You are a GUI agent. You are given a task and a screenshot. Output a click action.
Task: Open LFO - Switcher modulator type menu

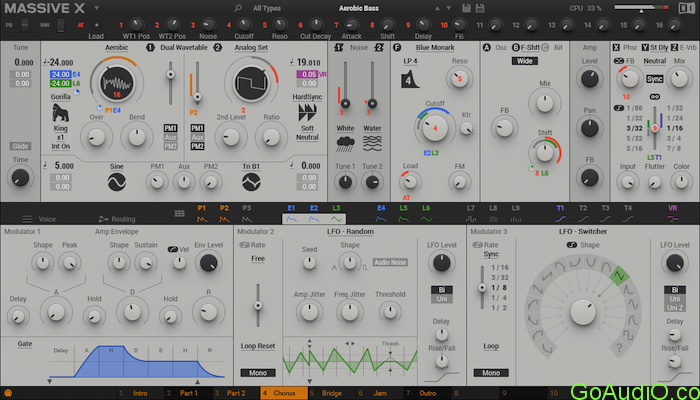[x=583, y=231]
